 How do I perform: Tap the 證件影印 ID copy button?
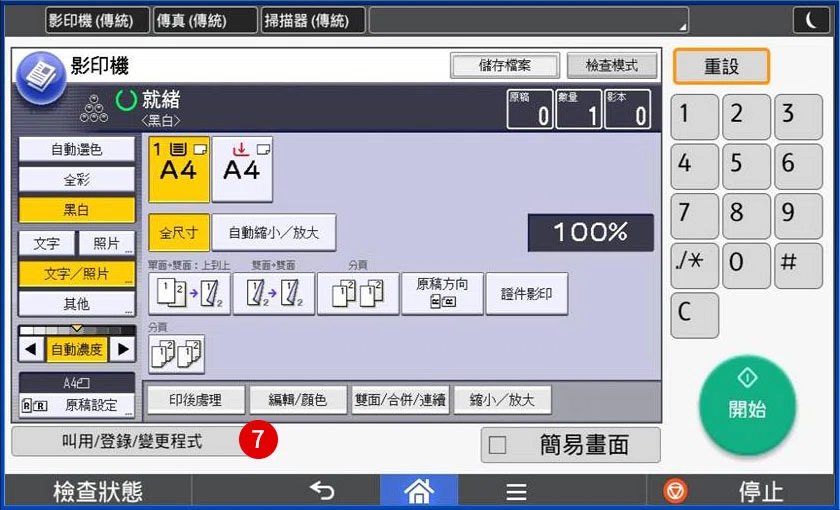[527, 294]
